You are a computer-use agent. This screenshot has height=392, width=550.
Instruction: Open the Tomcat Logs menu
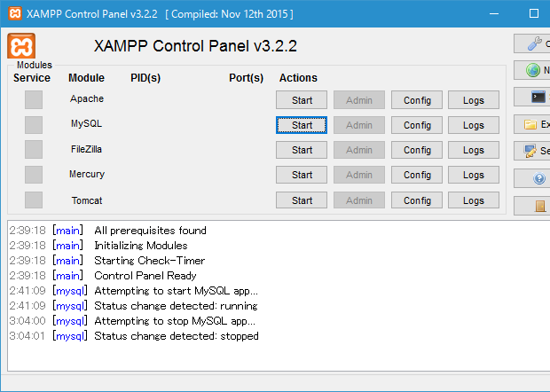point(474,200)
